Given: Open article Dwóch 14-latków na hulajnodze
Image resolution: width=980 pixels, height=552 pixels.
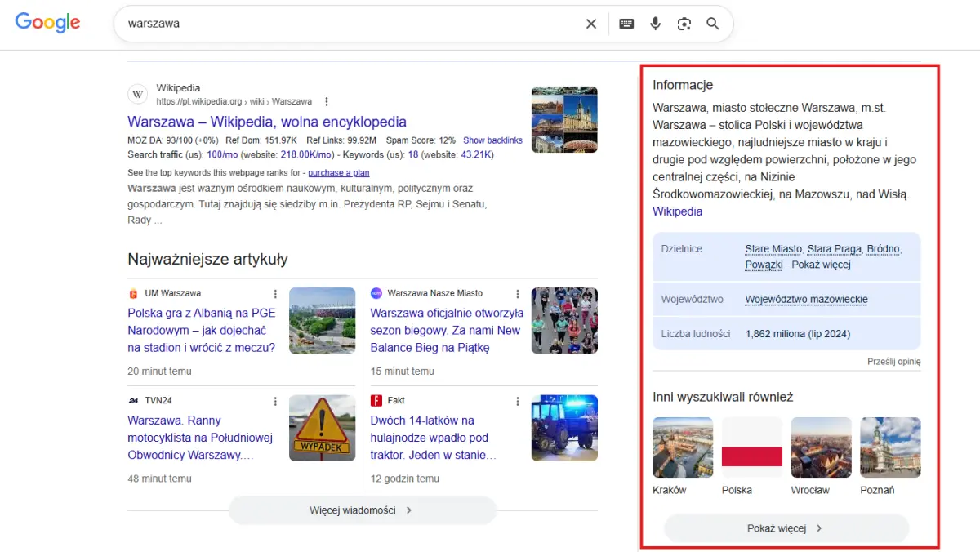Looking at the screenshot, I should tap(433, 438).
